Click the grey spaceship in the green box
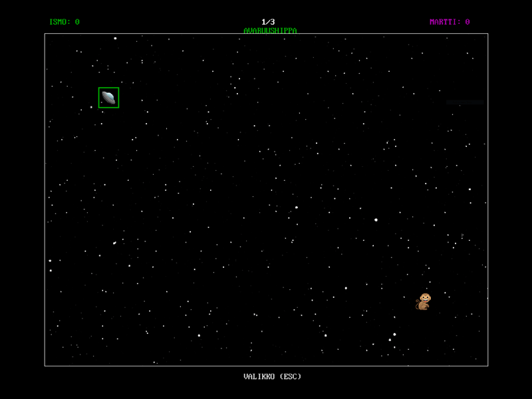Screen dimensions: 532x399 click(108, 98)
